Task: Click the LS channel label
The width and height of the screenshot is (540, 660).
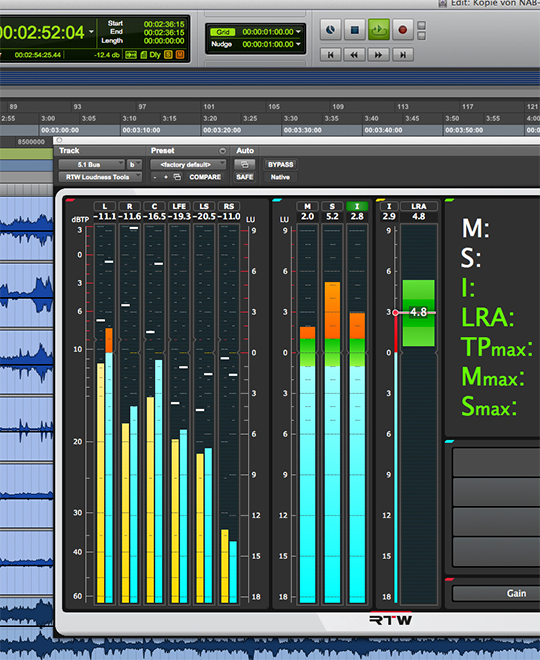Action: pyautogui.click(x=204, y=206)
